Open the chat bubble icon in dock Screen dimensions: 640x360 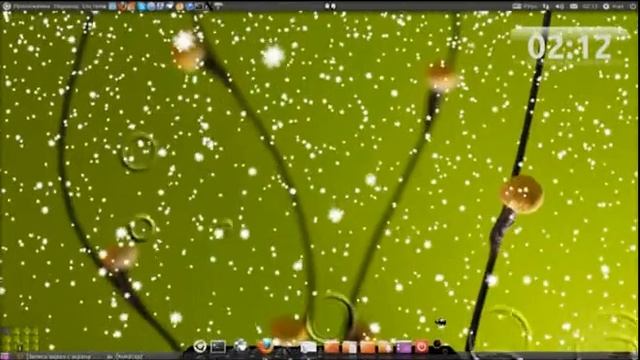coord(309,347)
